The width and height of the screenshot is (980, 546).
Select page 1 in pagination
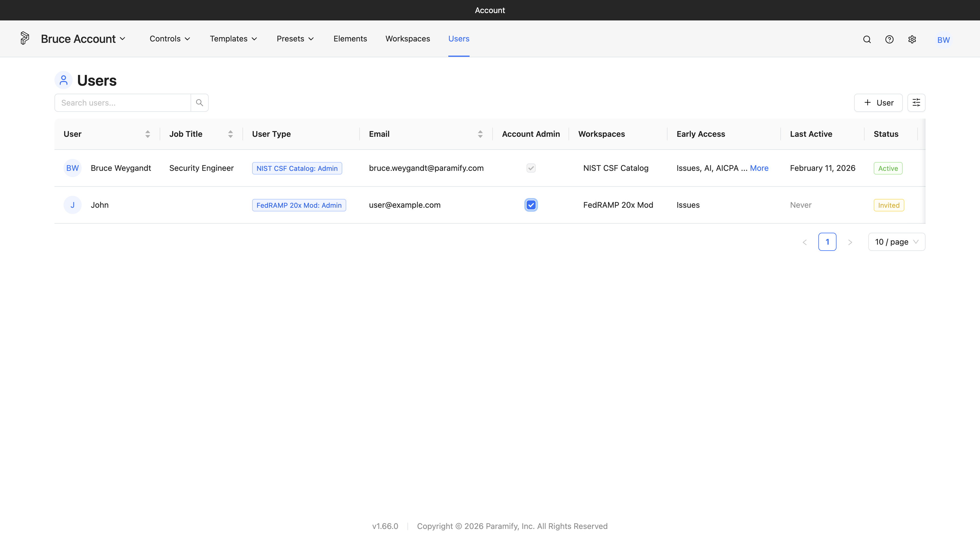click(x=827, y=242)
